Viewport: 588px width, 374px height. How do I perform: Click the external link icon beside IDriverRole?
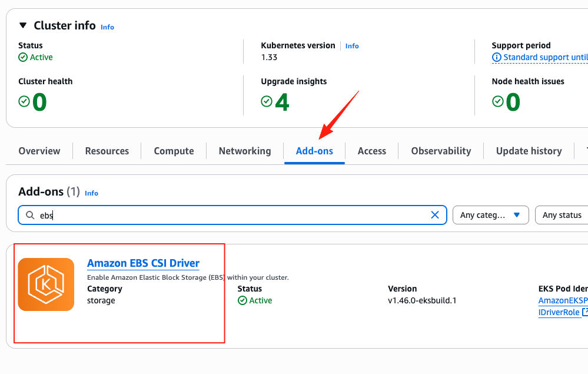pyautogui.click(x=585, y=312)
